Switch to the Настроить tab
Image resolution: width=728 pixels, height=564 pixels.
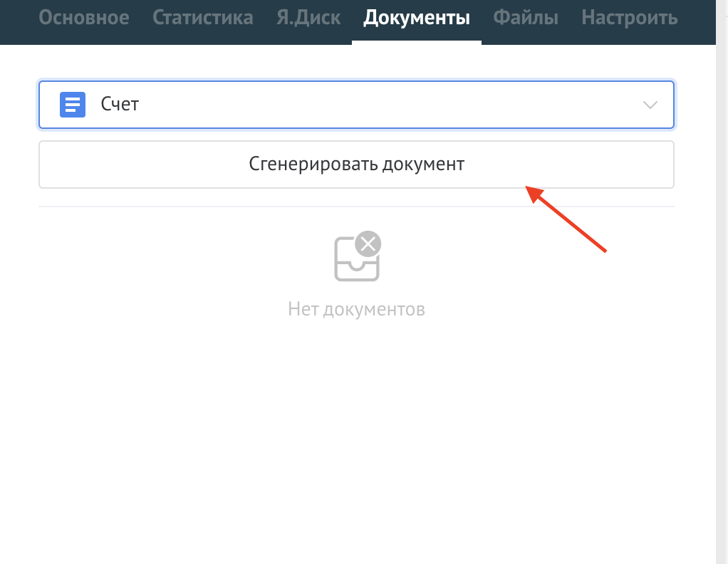[629, 18]
